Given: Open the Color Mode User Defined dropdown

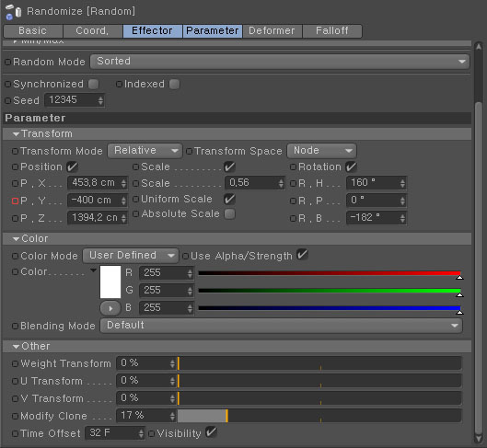Looking at the screenshot, I should [131, 256].
